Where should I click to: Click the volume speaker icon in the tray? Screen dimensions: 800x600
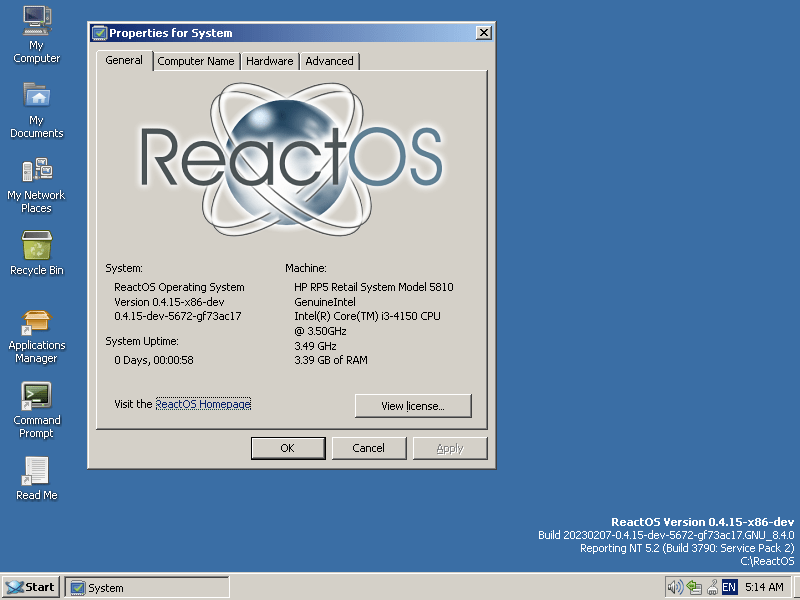676,587
